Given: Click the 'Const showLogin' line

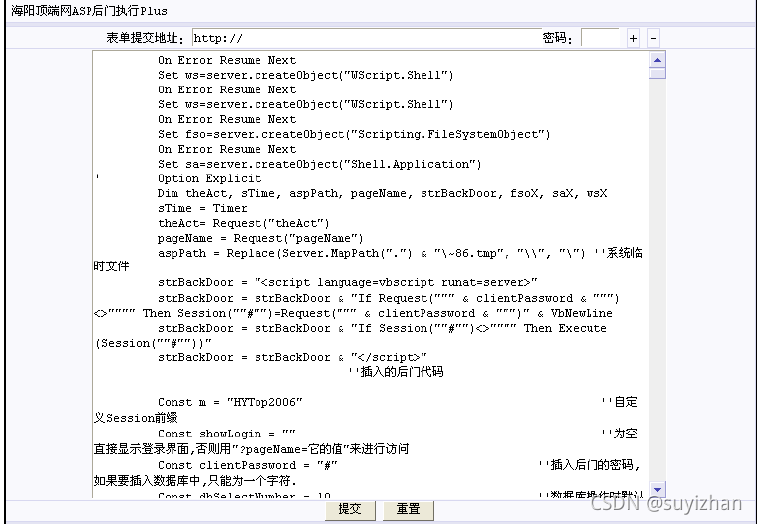Looking at the screenshot, I should pos(227,434).
